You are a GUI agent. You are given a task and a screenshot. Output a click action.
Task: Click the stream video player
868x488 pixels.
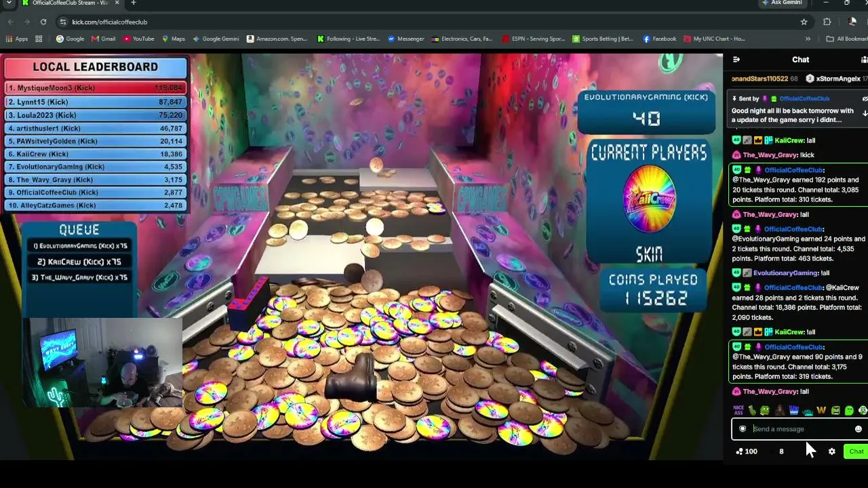tap(361, 256)
